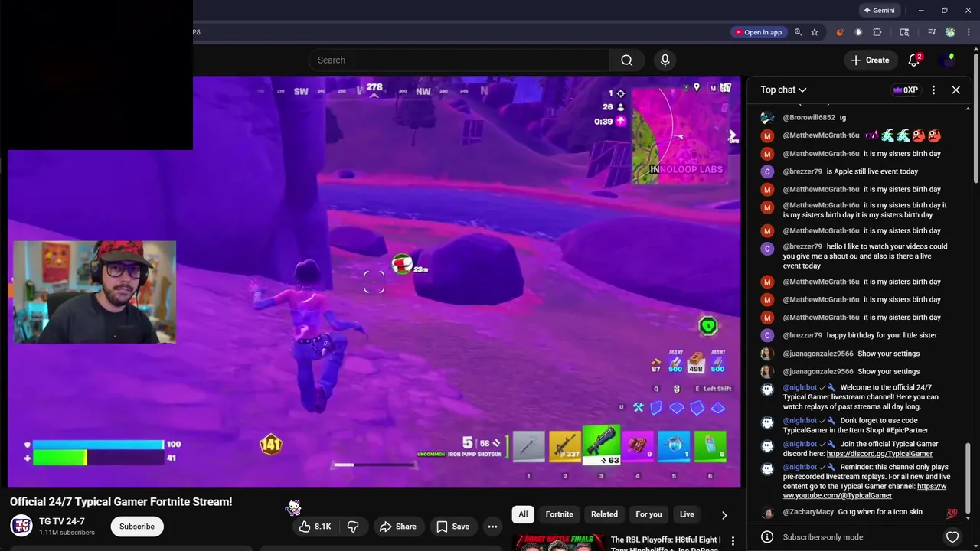This screenshot has height=551, width=980.
Task: Open Chrome three-dot menu
Action: tap(968, 32)
